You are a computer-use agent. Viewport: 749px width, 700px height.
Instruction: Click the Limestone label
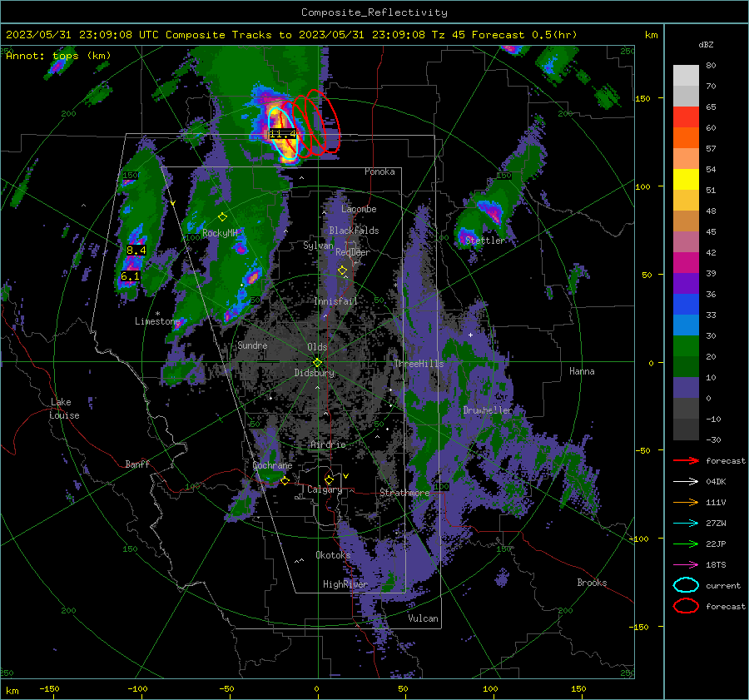(x=157, y=321)
